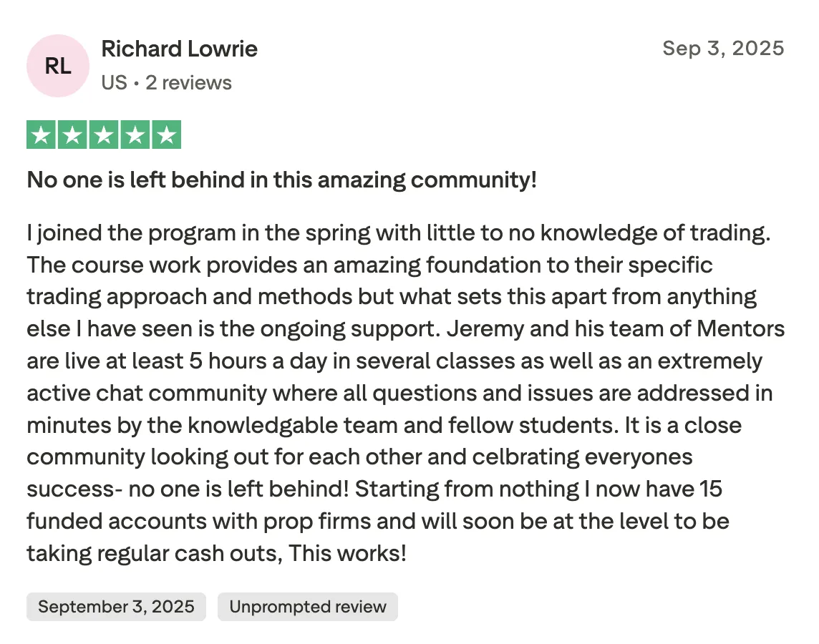Click the US · 2 reviews text
Viewport: 819px width, 644px height.
pos(166,82)
